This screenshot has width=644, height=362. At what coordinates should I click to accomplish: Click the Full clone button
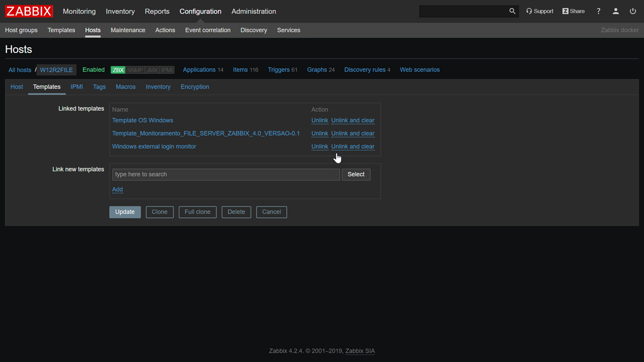(197, 212)
